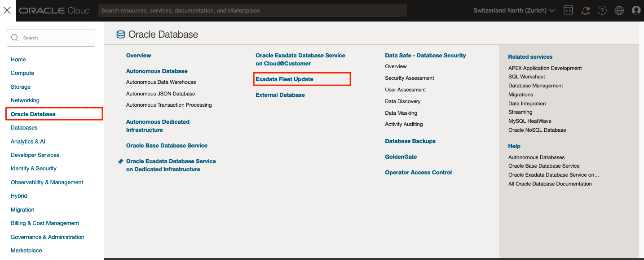Open Security Assessment under Data Safe
The width and height of the screenshot is (644, 260).
tap(409, 78)
